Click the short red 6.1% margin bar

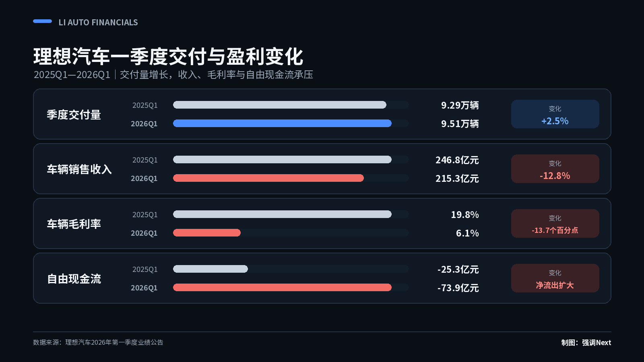point(207,233)
